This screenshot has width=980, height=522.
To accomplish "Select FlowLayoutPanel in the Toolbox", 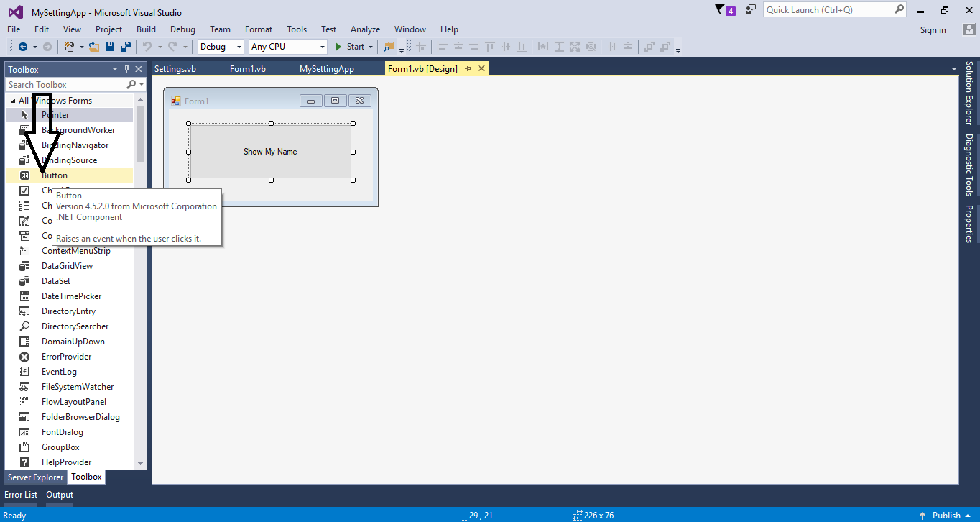I will point(70,402).
